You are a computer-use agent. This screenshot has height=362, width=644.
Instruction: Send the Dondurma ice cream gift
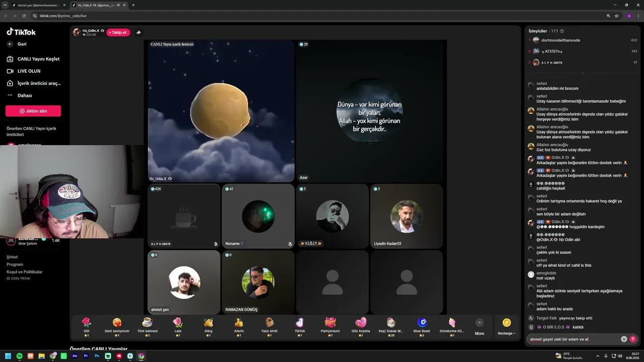(452, 326)
